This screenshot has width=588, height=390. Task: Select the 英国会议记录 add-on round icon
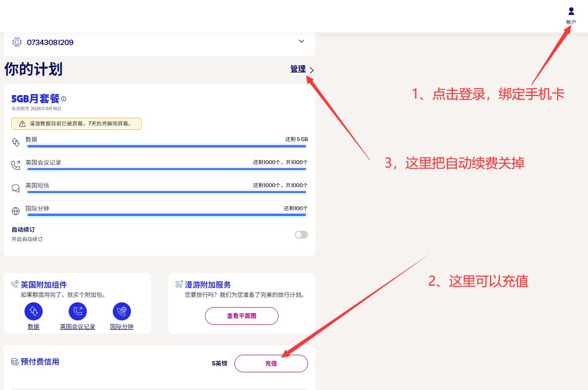[77, 311]
